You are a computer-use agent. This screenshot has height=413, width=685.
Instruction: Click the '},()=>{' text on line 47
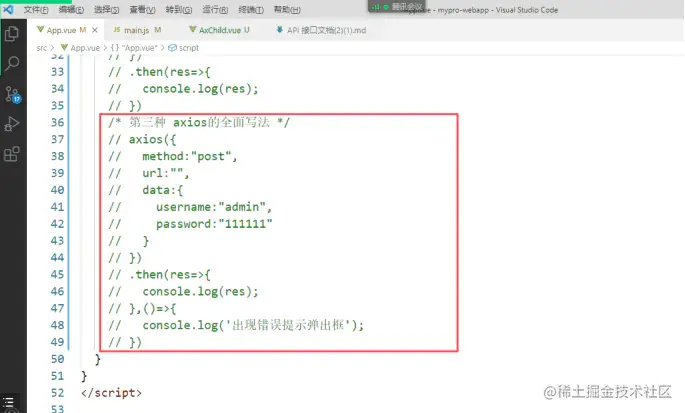(152, 309)
